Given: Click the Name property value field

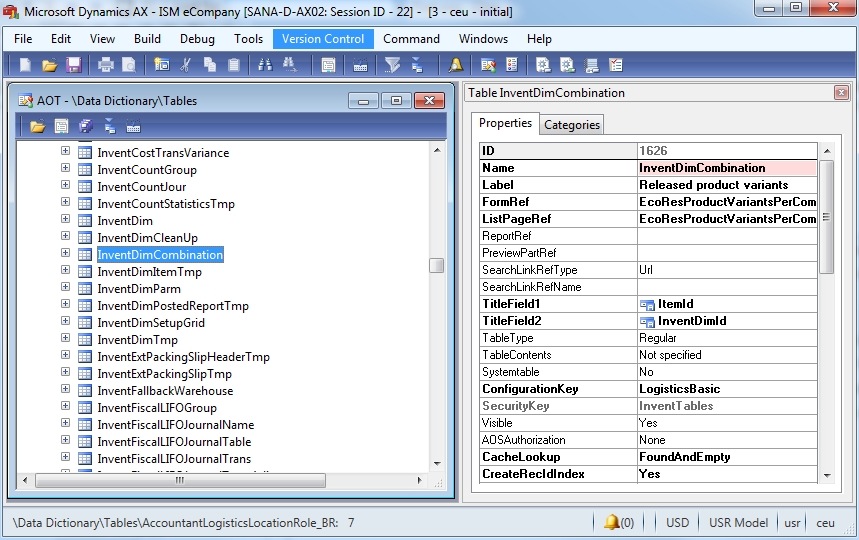Looking at the screenshot, I should tap(727, 168).
